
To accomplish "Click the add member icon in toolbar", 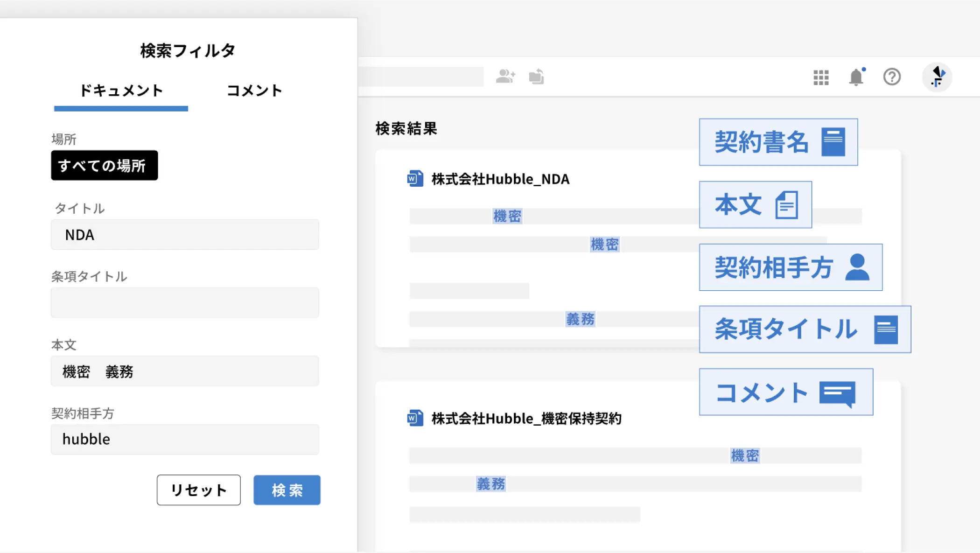I will 505,77.
